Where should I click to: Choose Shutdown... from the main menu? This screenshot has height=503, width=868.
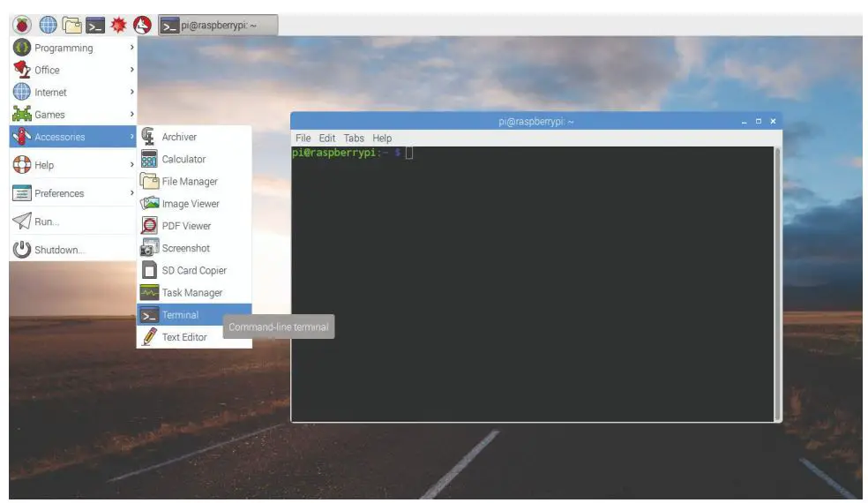tap(73, 249)
